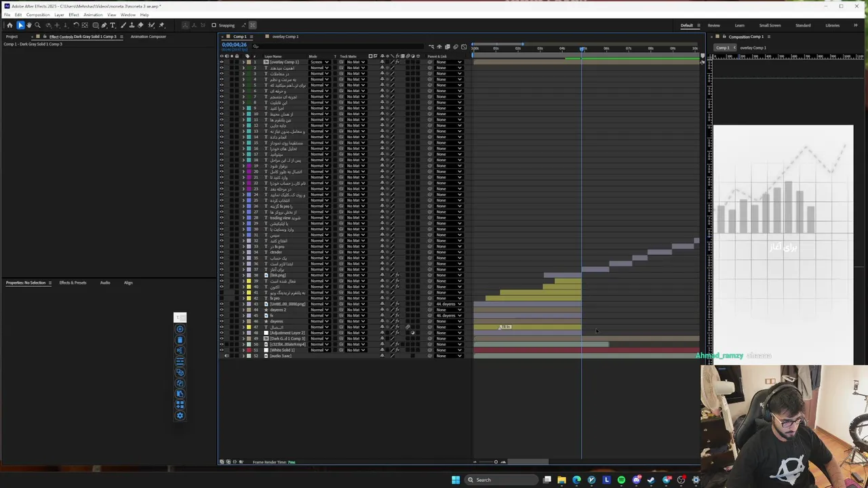The width and height of the screenshot is (868, 488).
Task: Switch to the Standard workspace
Action: (x=803, y=25)
